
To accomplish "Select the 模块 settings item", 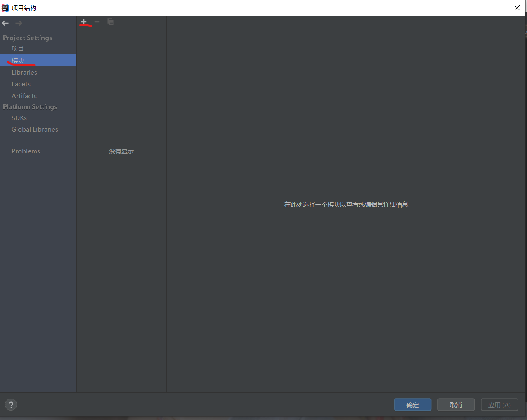I will point(38,60).
